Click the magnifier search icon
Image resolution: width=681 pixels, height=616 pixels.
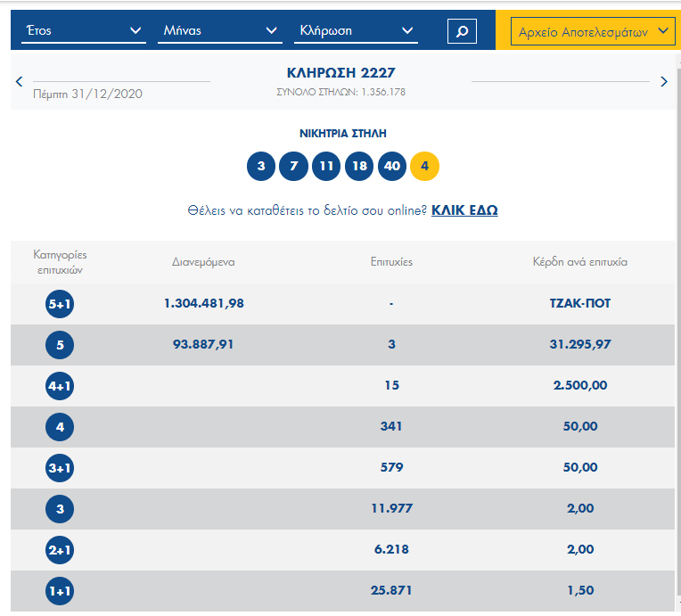[x=462, y=31]
